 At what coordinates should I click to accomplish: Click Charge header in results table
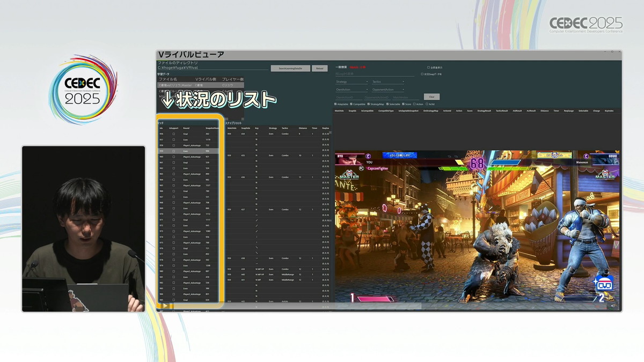coord(596,110)
